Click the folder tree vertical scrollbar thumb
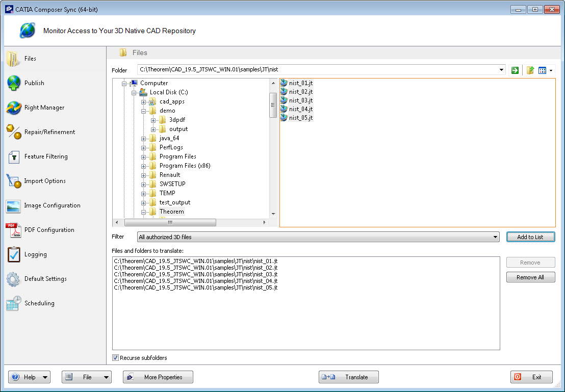565x392 pixels. 273,105
